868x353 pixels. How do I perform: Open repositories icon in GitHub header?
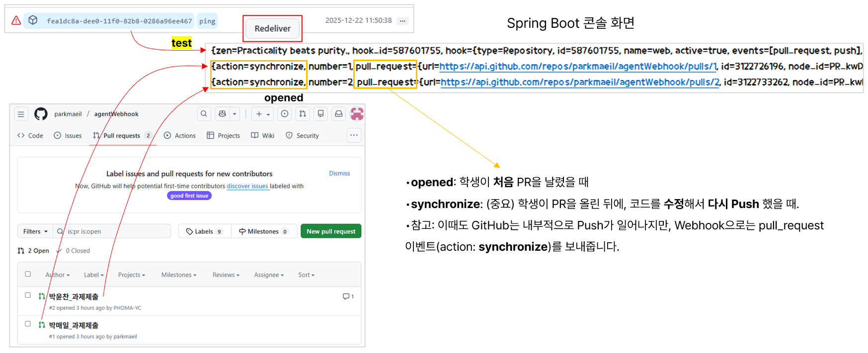(x=321, y=114)
